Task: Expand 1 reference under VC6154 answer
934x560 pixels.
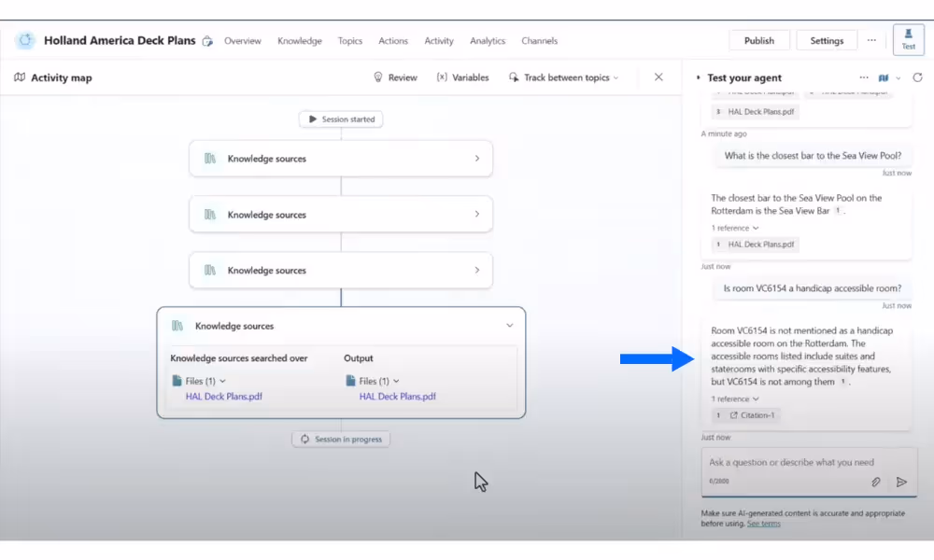Action: coord(735,399)
